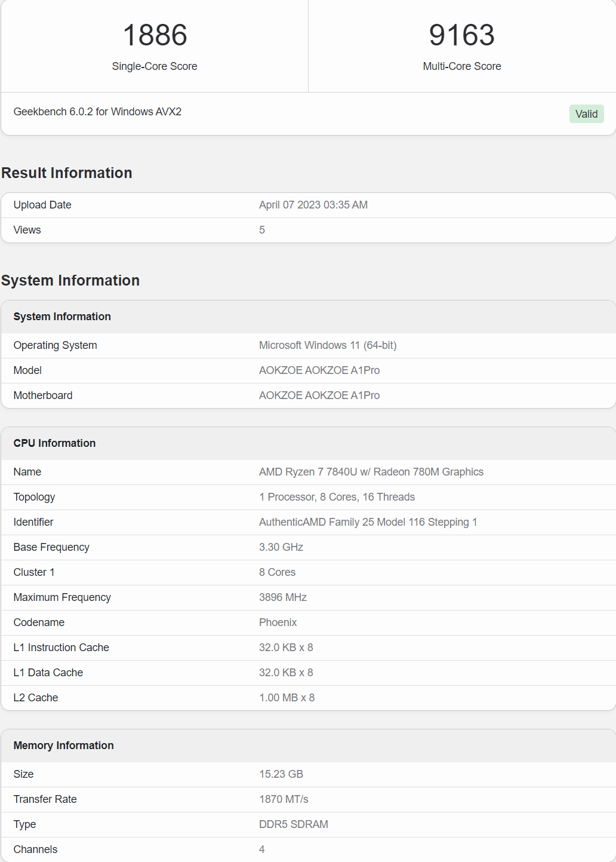This screenshot has width=616, height=862.
Task: Click the 9163 multi-core score
Action: [x=461, y=35]
